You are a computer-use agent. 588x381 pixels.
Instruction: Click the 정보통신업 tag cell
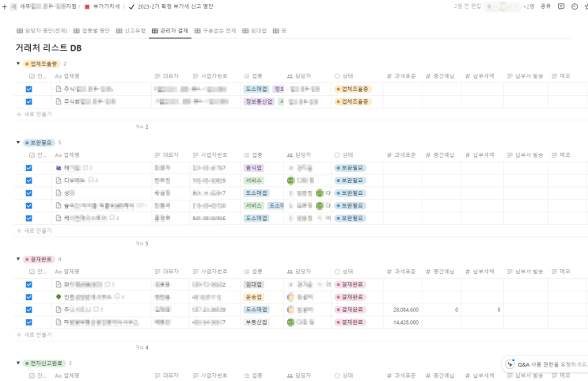tap(259, 101)
